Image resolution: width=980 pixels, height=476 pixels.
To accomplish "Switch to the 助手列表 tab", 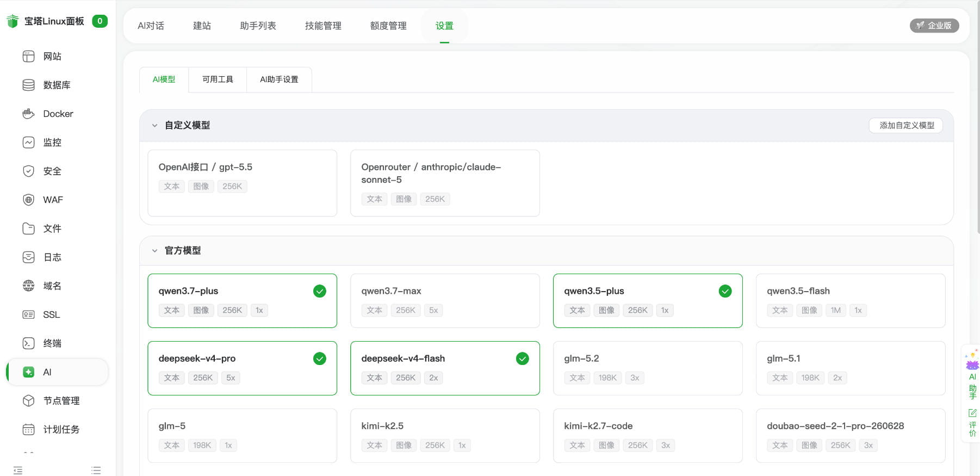I will (x=258, y=26).
